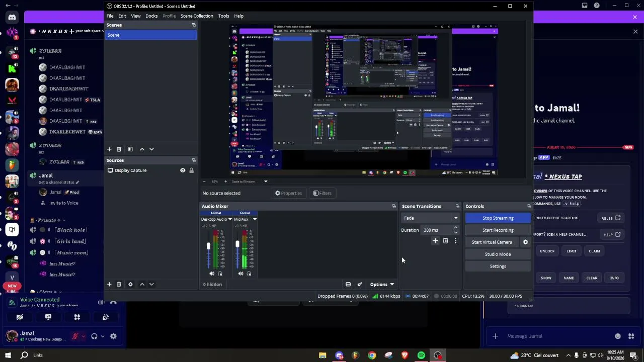
Task: Turn on Discord camera
Action: tap(20, 317)
